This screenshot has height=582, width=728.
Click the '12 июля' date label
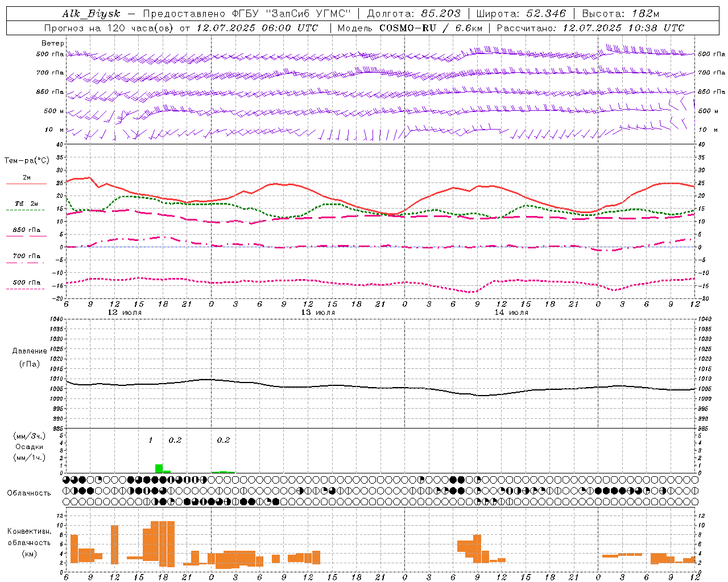click(x=125, y=313)
